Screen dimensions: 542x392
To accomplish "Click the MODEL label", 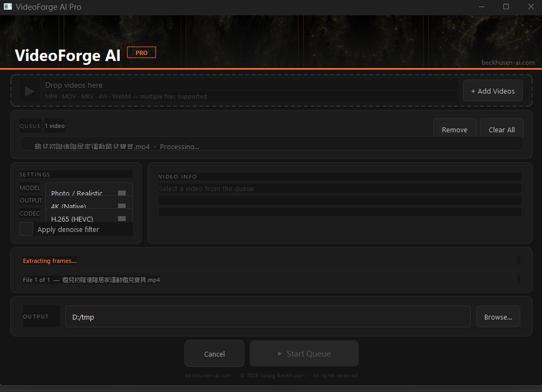I will pyautogui.click(x=30, y=187).
